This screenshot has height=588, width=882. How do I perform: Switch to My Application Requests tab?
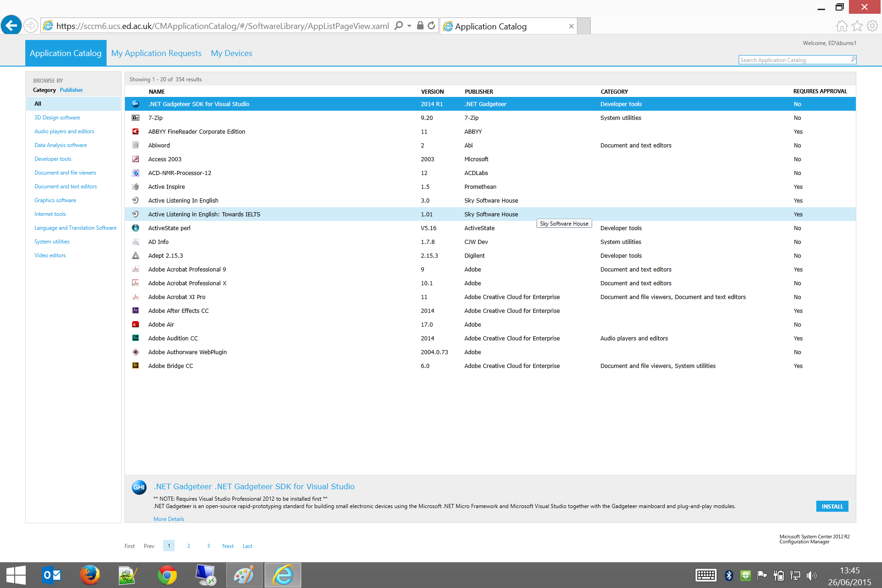(x=156, y=53)
